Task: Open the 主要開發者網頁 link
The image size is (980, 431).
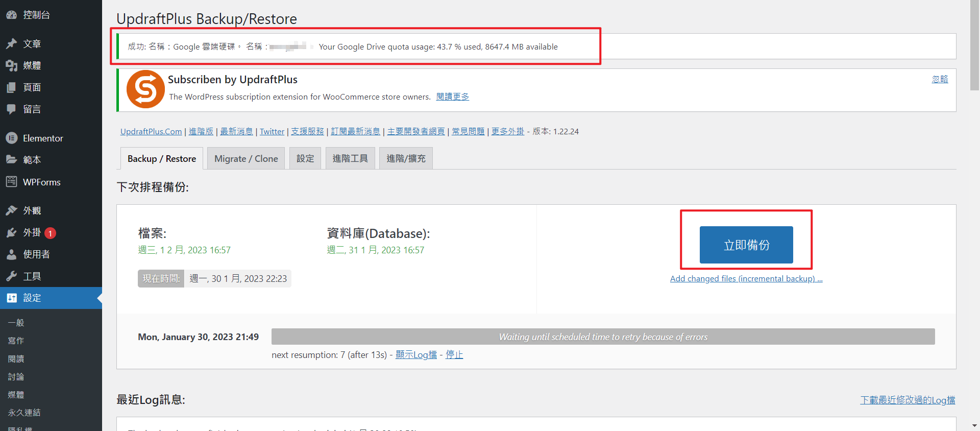Action: [x=416, y=131]
